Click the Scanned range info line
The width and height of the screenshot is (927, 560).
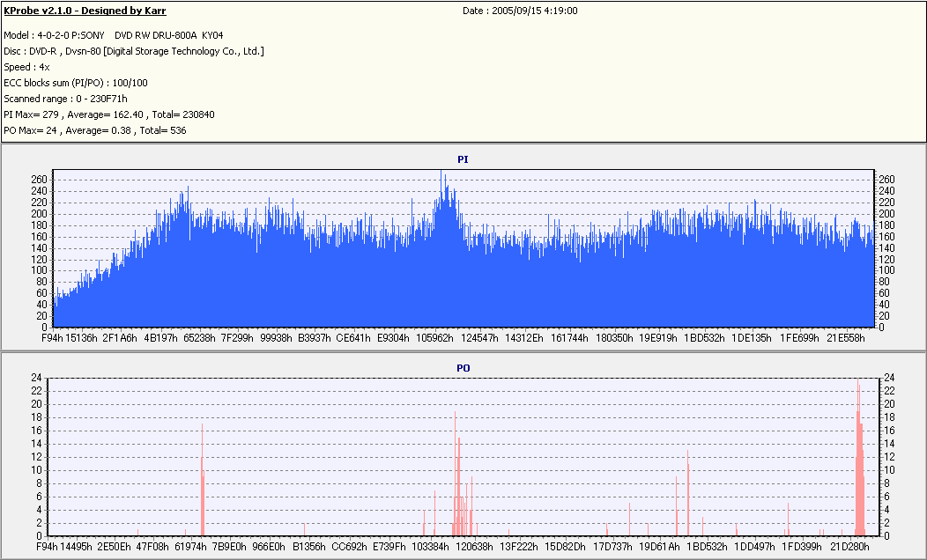point(65,99)
